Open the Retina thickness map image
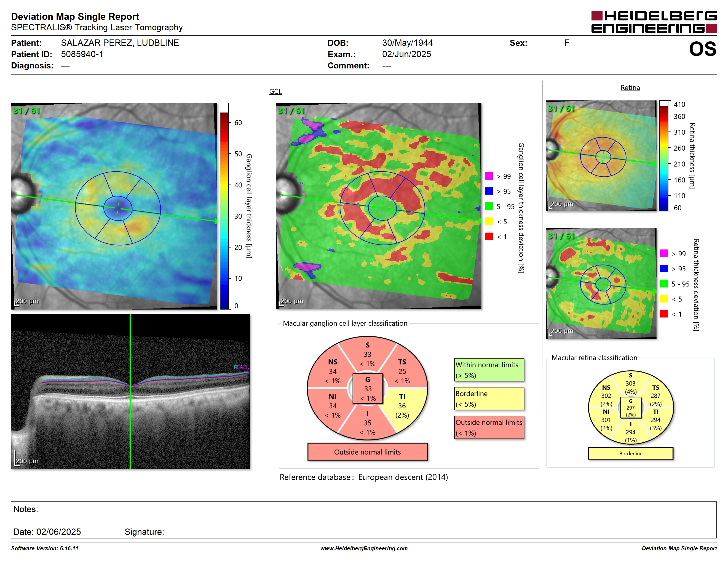The width and height of the screenshot is (728, 563). coord(601,155)
